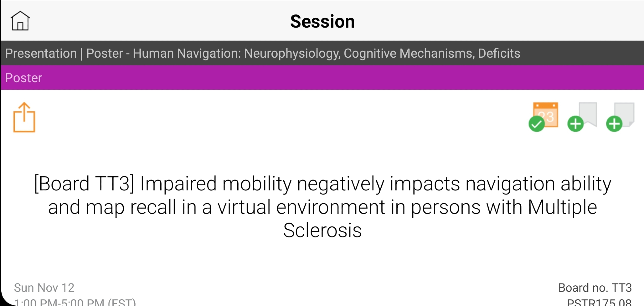644x306 pixels.
Task: Select the word Presentation in the dark bar
Action: tap(41, 53)
